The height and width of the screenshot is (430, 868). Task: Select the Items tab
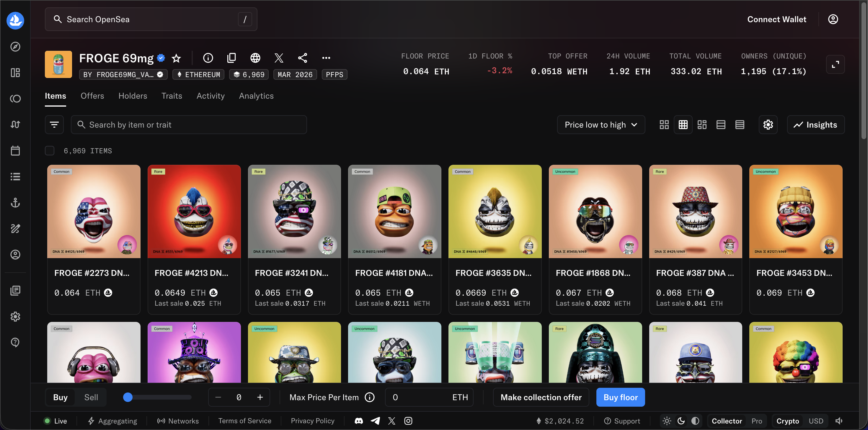coord(56,96)
